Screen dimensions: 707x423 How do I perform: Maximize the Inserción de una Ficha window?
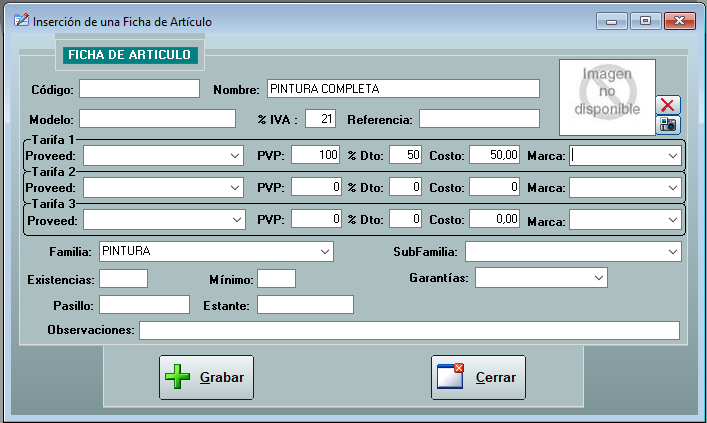click(x=645, y=21)
